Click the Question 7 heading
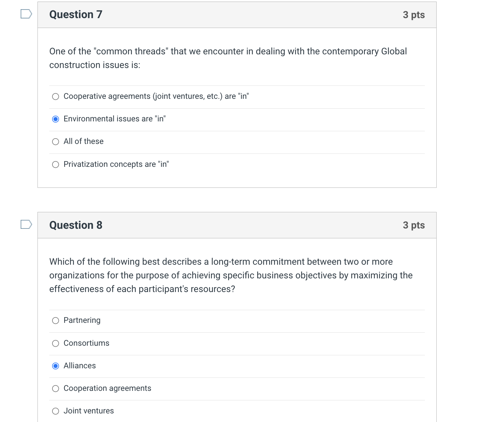 pyautogui.click(x=76, y=15)
